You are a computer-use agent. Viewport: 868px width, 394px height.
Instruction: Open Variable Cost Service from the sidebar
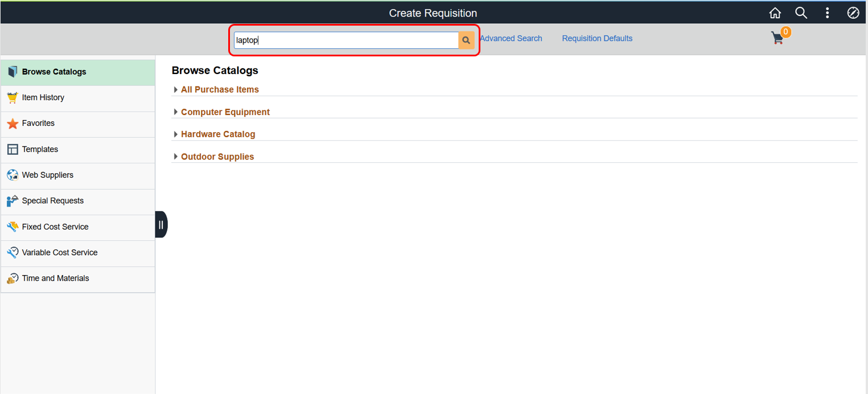[78, 253]
